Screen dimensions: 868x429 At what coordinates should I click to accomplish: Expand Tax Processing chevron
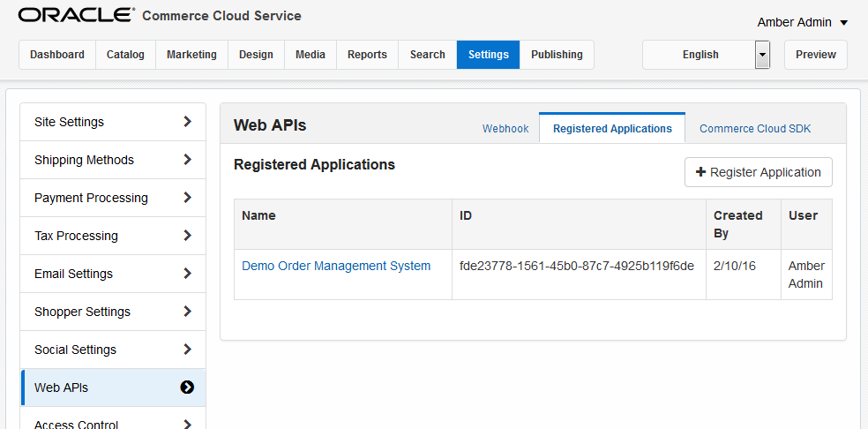coord(187,236)
